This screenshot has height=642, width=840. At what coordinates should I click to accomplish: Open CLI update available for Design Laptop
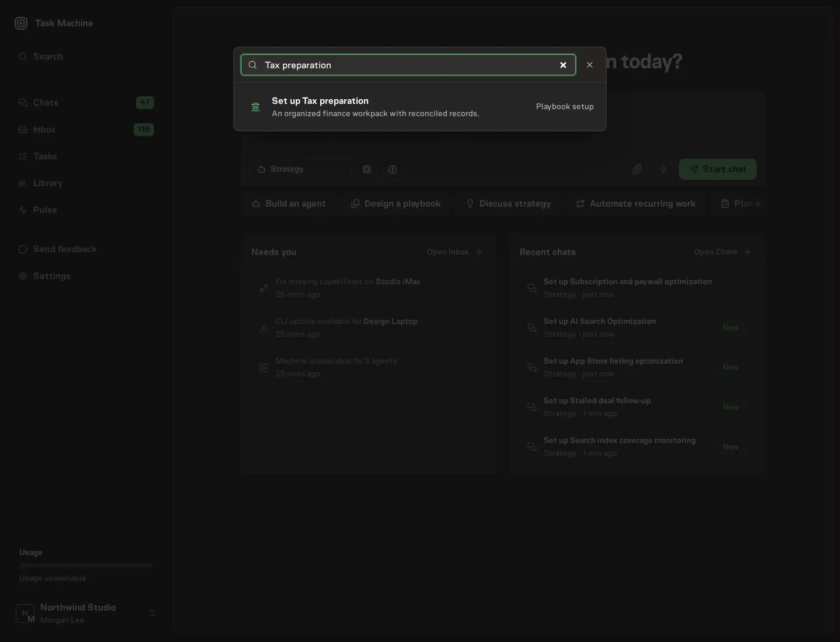pyautogui.click(x=369, y=327)
